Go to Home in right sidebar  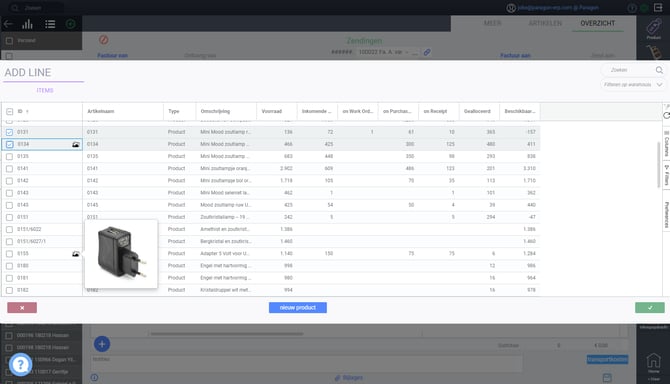pos(653,363)
